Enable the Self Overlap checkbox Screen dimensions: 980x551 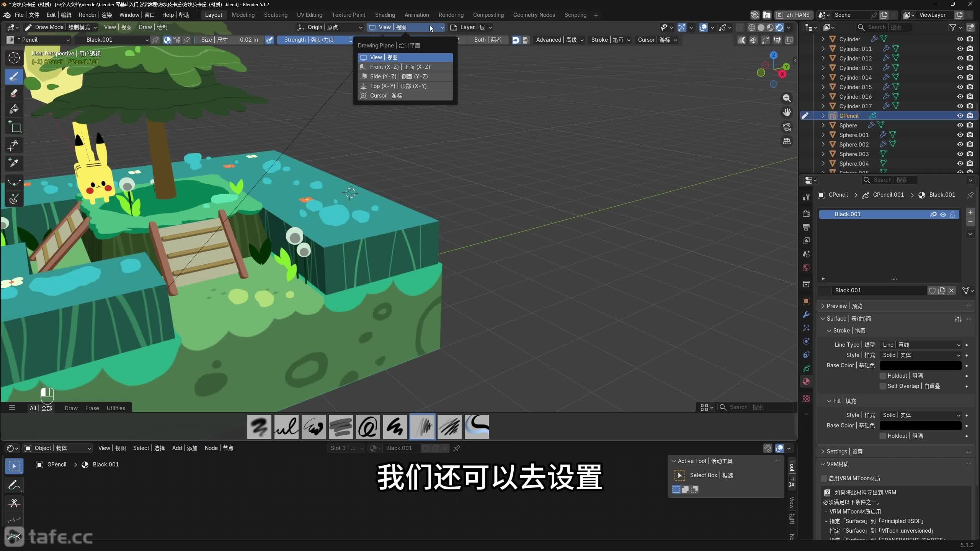pos(883,386)
